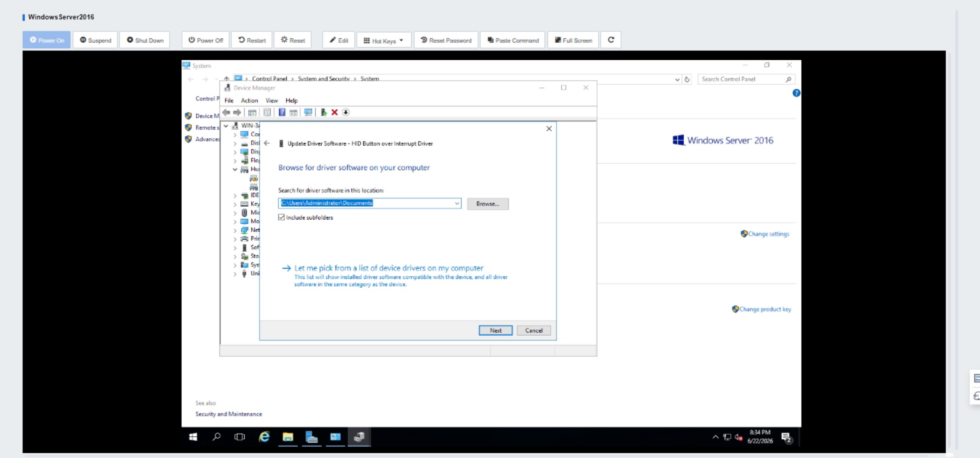Show hidden tray icons chevron

point(716,437)
